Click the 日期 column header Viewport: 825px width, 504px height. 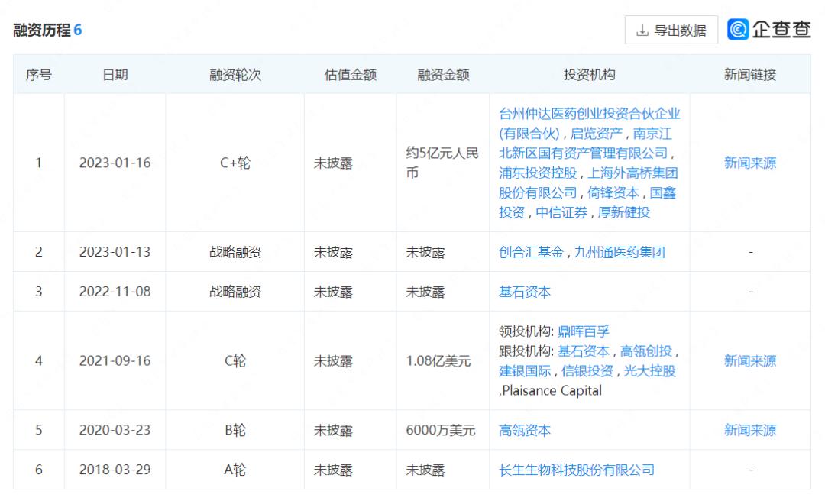click(x=115, y=75)
